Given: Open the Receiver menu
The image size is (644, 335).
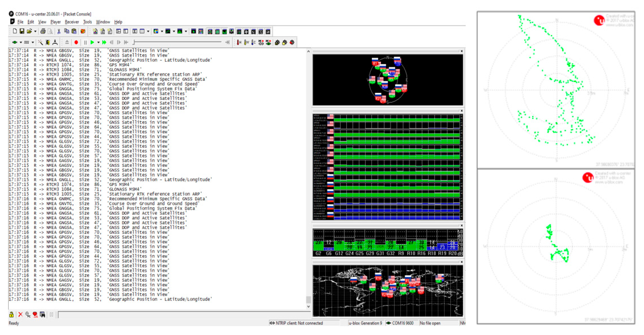Looking at the screenshot, I should point(72,22).
